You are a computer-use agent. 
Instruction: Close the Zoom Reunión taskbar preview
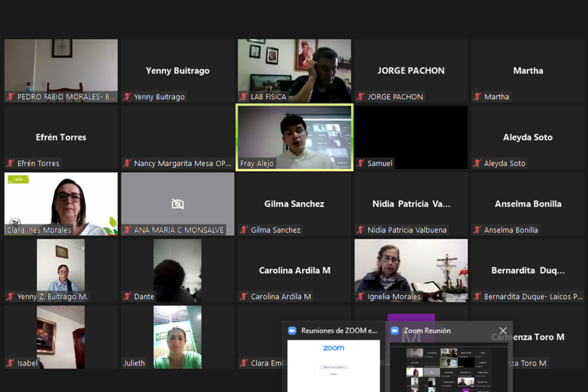(503, 331)
